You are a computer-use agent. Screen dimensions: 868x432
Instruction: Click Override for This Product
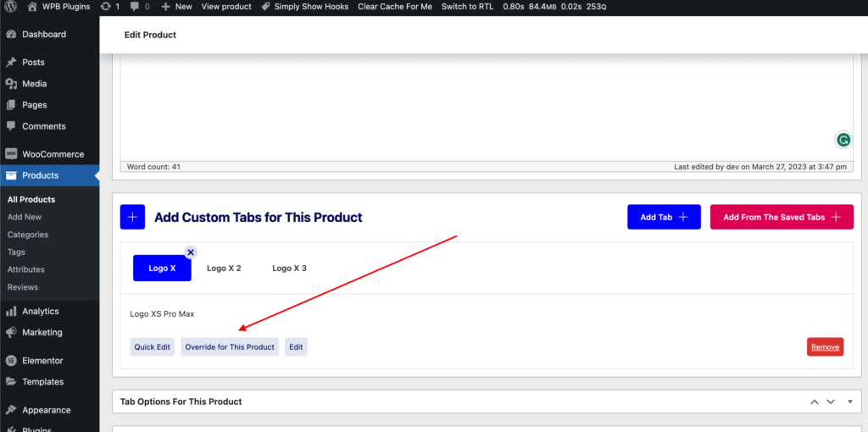230,346
